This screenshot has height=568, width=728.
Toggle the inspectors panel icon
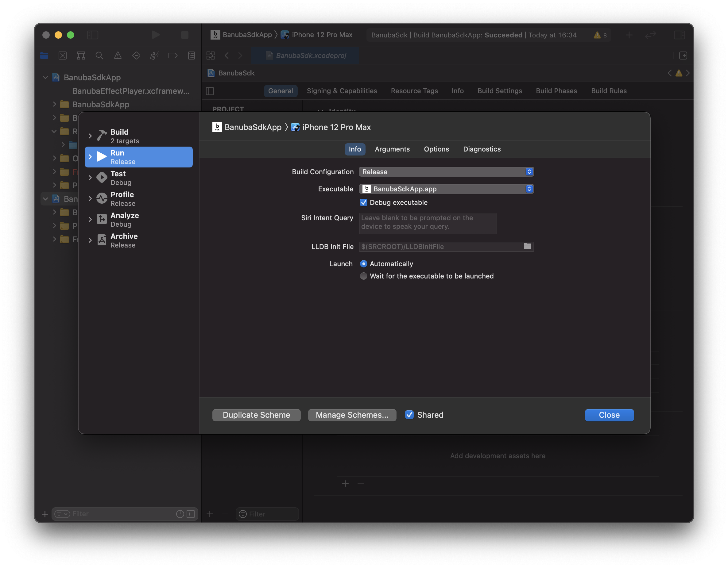coord(679,35)
